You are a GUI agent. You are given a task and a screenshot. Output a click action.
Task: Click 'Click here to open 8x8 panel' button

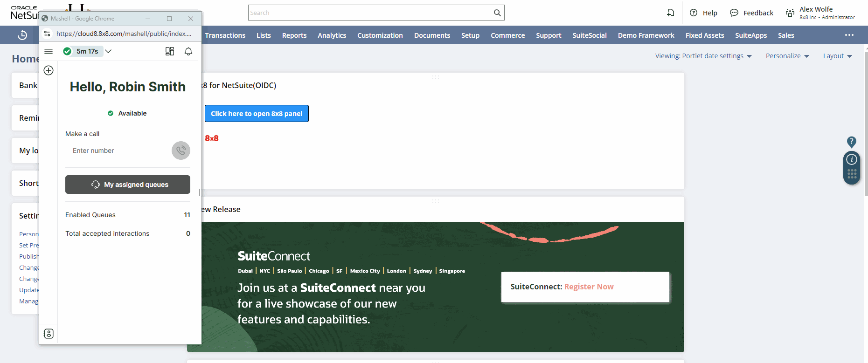[257, 114]
